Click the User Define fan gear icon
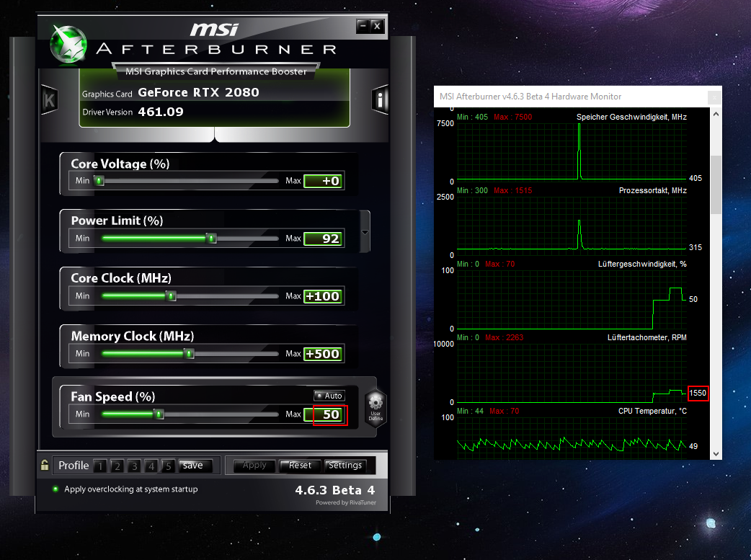The image size is (751, 560). (x=375, y=408)
